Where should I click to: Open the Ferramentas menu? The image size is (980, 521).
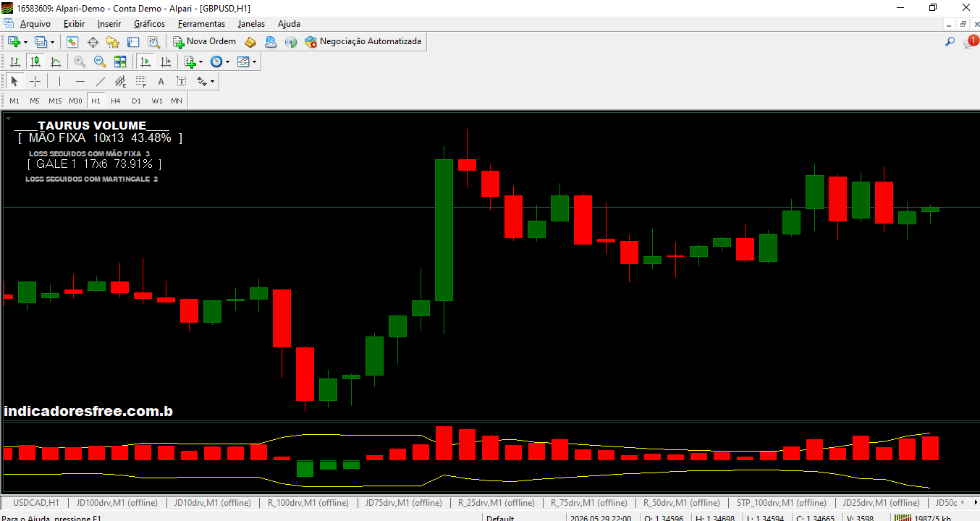(201, 24)
